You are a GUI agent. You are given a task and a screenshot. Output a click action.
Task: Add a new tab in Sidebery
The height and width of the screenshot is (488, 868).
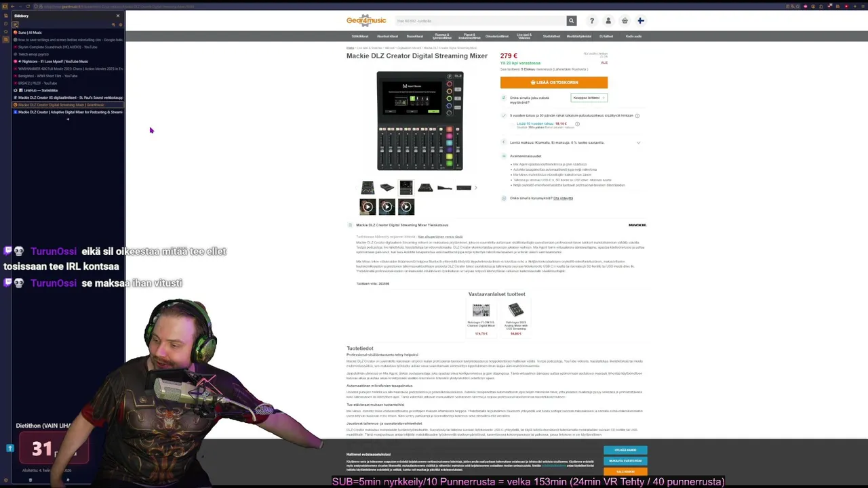(x=68, y=119)
